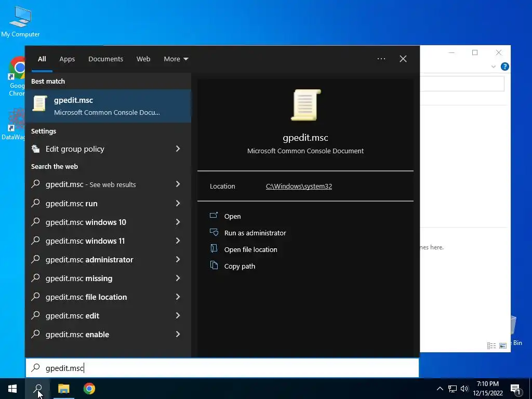This screenshot has width=532, height=399.
Task: Switch to details view in background window
Action: [x=491, y=345]
